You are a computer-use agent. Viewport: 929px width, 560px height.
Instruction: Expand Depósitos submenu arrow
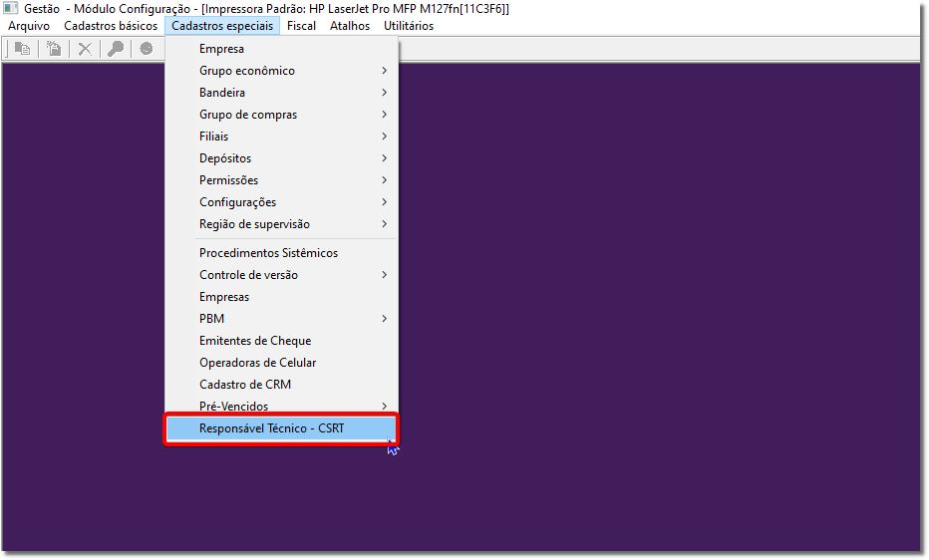click(385, 158)
